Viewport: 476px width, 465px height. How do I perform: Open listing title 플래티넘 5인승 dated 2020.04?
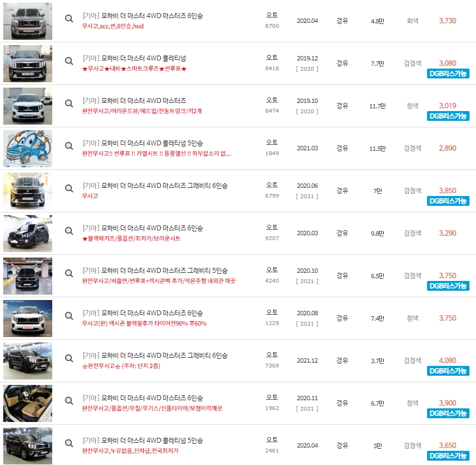[x=143, y=440]
